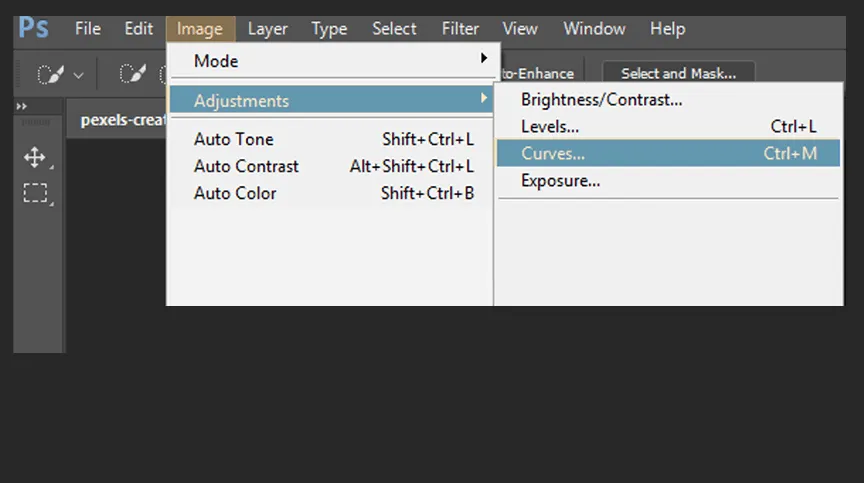
Task: Open the Quick Selection tool preset picker
Action: [78, 75]
